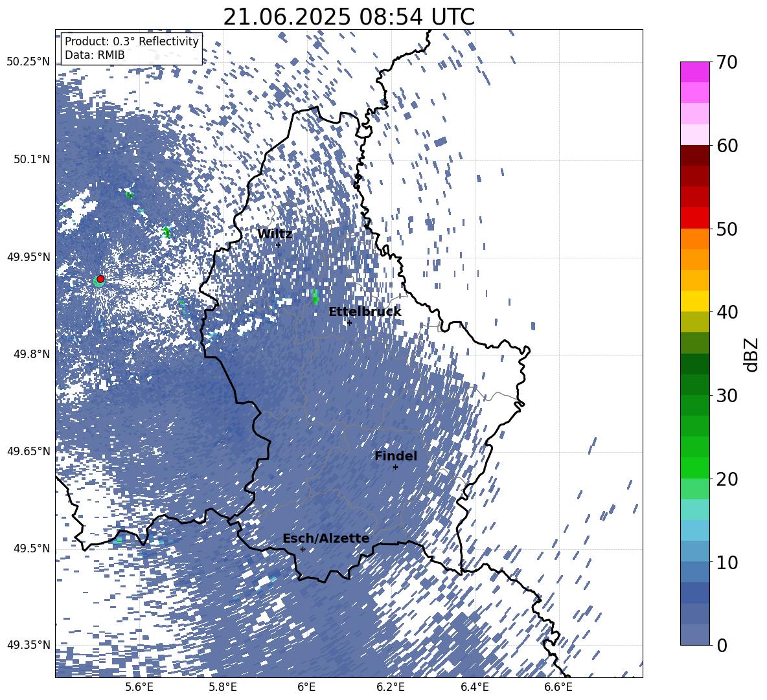Click the 50 tick on colorbar
767x700 pixels.
pos(727,229)
